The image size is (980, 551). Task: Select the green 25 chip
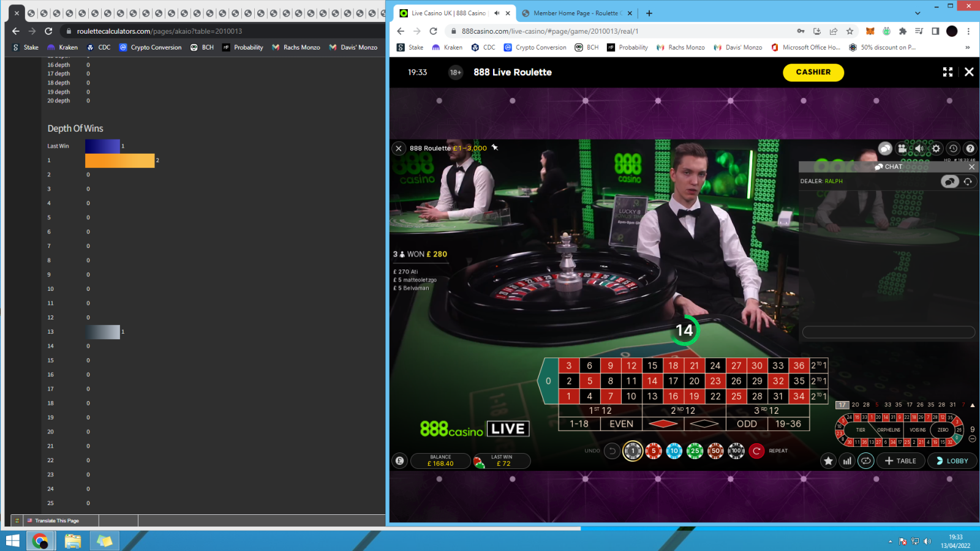[x=695, y=451]
